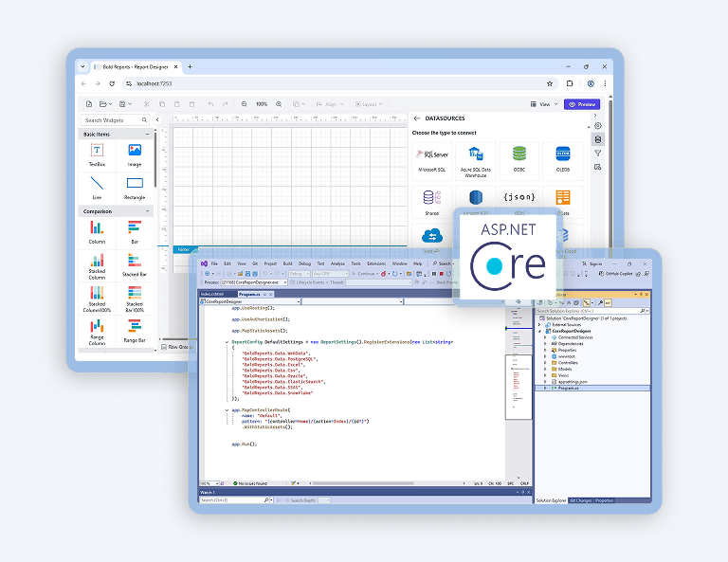Click the Search Widgets input field

[x=115, y=120]
